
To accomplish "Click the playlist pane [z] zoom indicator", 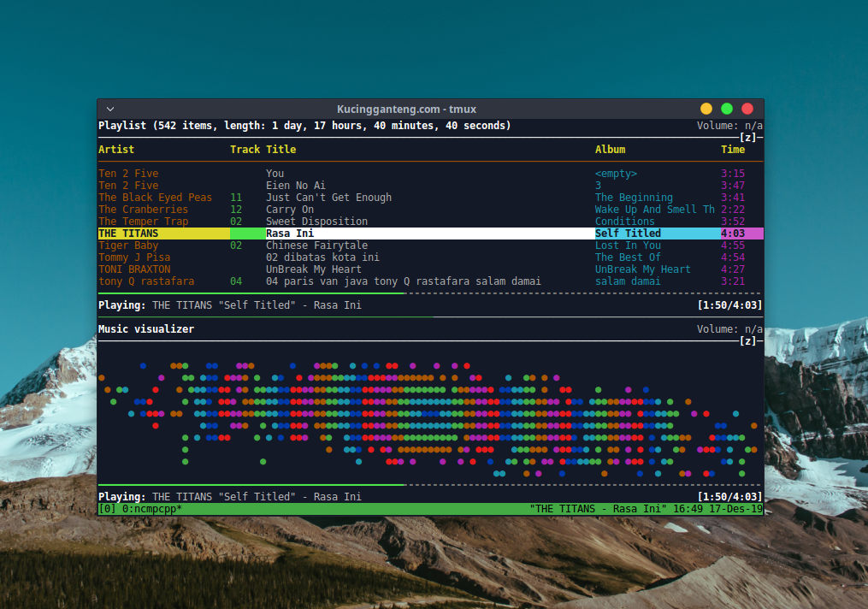I will tap(747, 137).
